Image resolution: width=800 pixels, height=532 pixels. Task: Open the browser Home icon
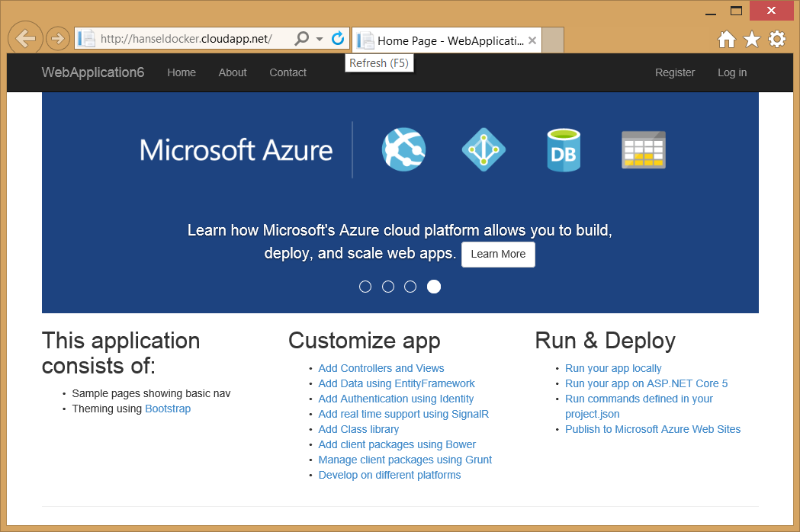point(727,39)
